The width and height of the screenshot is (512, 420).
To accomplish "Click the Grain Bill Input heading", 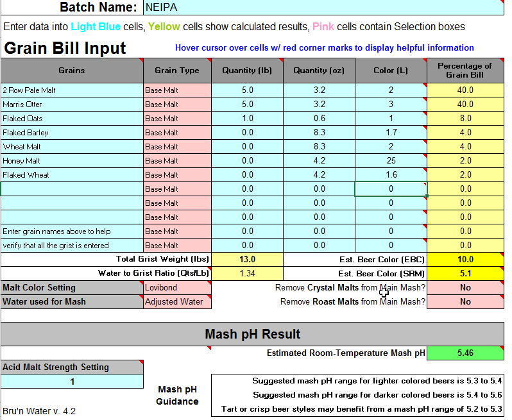I will click(65, 48).
